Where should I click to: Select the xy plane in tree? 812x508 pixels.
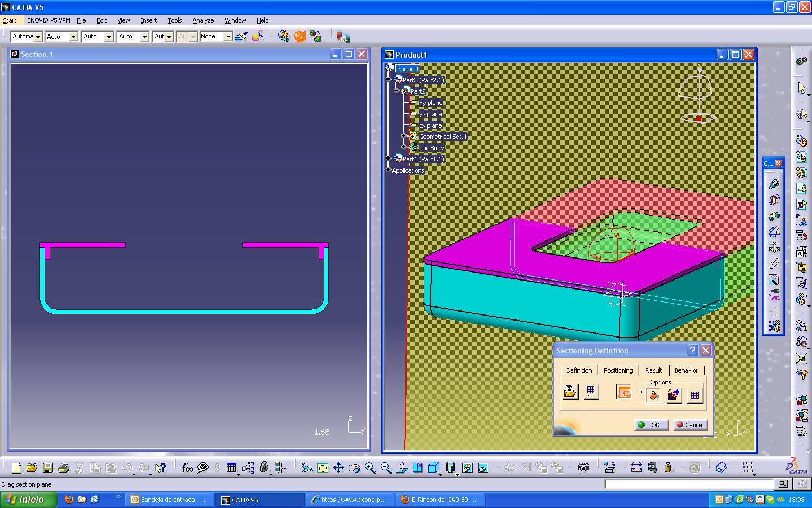pos(431,103)
